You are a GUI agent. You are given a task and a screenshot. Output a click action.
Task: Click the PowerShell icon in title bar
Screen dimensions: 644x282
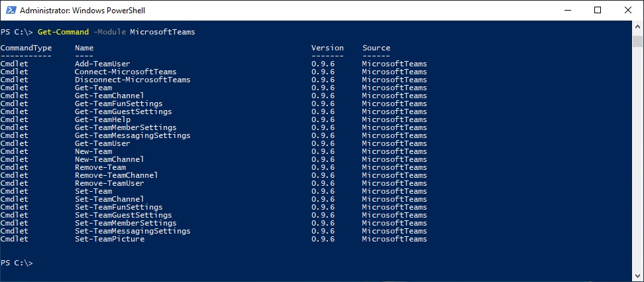(x=11, y=10)
